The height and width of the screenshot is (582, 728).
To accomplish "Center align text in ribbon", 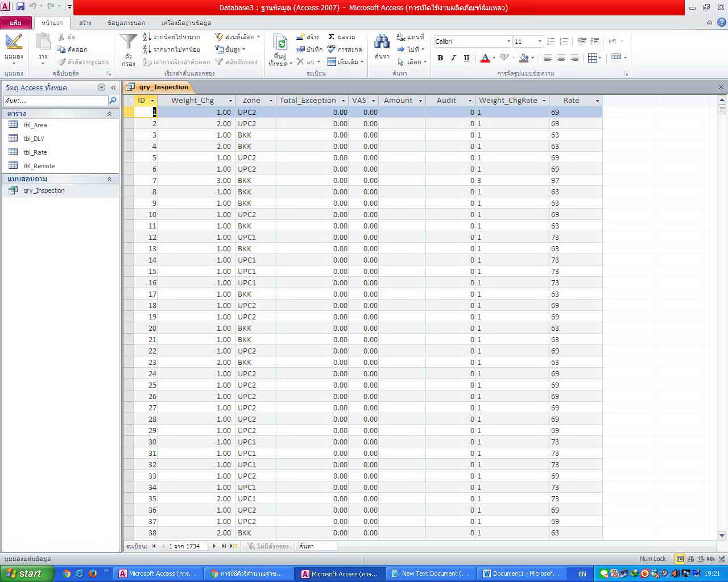I will pos(561,57).
